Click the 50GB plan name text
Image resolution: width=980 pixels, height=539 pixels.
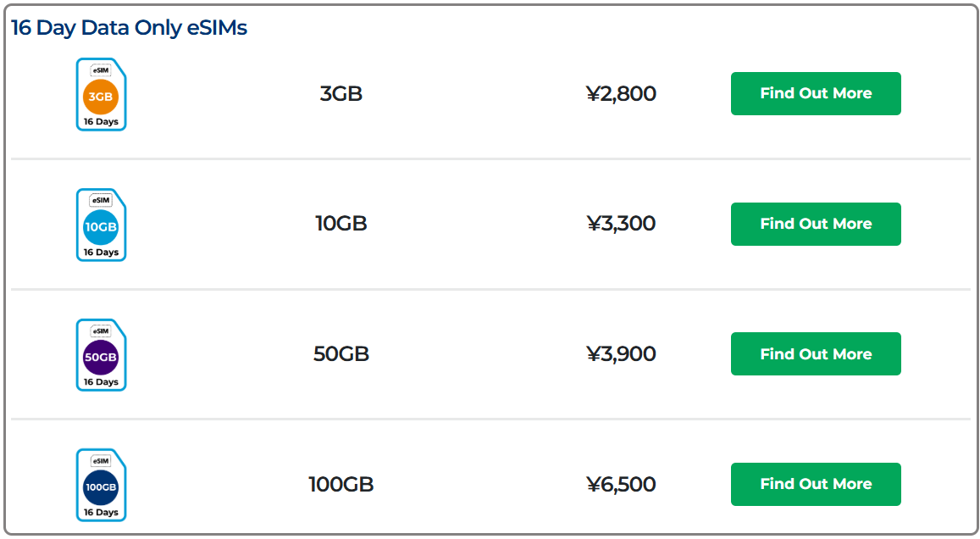click(x=341, y=354)
